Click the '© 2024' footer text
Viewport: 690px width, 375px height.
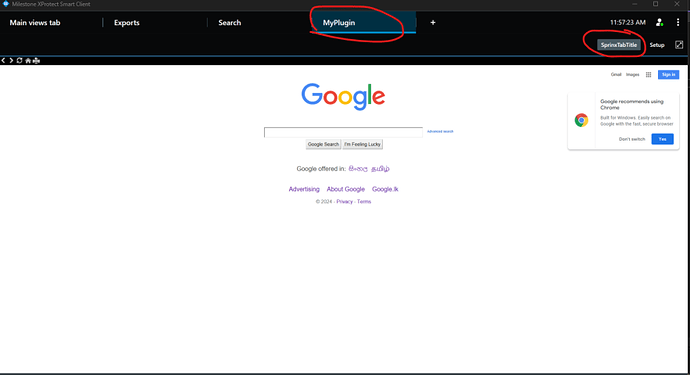click(x=323, y=202)
